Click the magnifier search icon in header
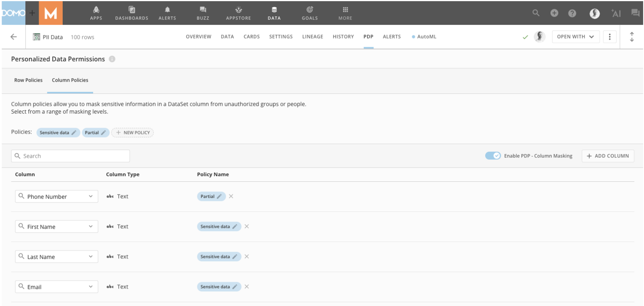This screenshot has width=644, height=306. click(x=536, y=13)
